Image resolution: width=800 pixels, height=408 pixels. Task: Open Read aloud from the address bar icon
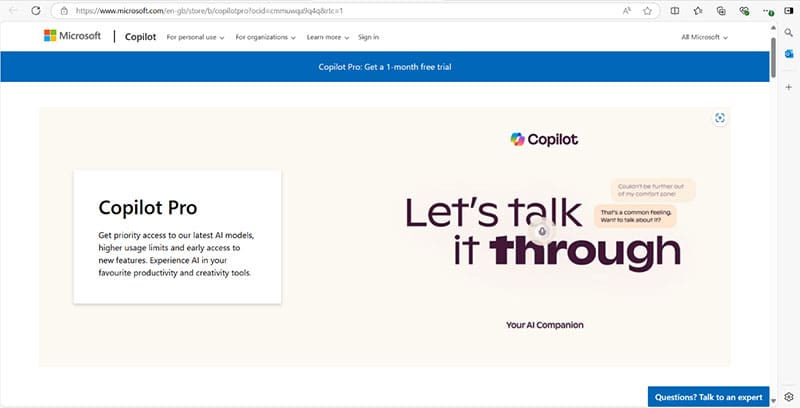(x=627, y=11)
